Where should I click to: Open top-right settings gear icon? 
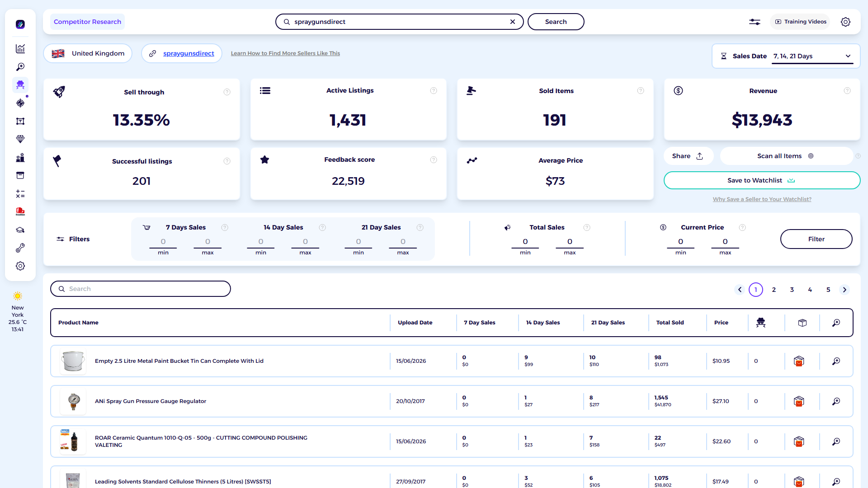(845, 22)
